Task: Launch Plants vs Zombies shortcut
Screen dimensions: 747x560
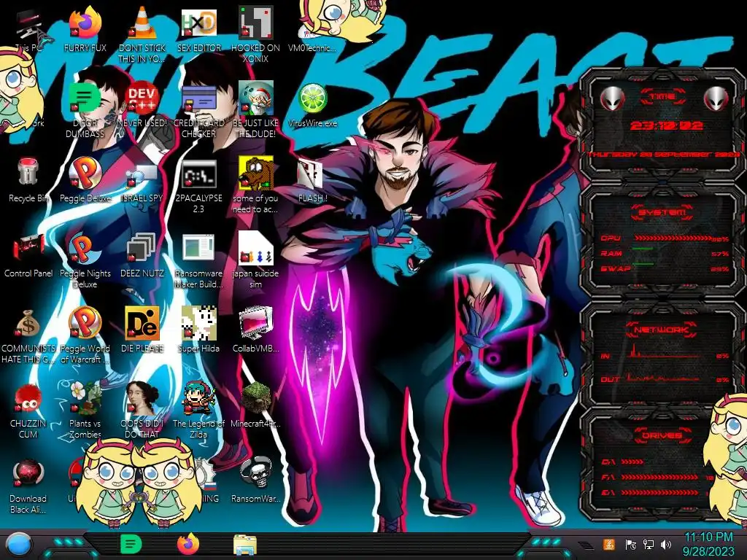Action: (x=85, y=398)
